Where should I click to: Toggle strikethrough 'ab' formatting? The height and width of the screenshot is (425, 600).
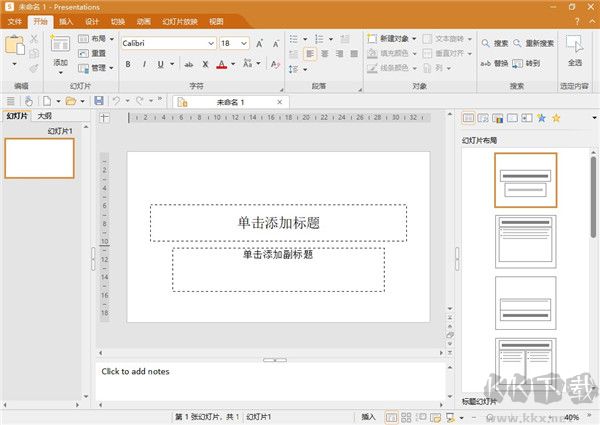189,64
